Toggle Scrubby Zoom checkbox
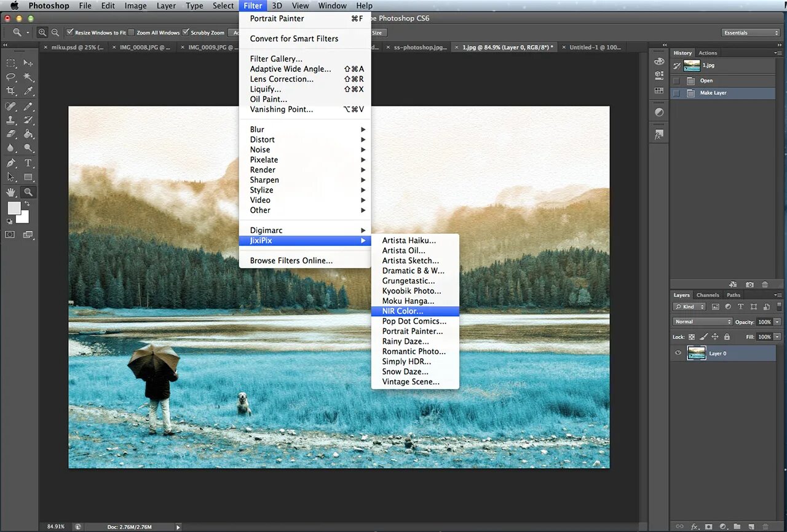787x532 pixels. 186,32
